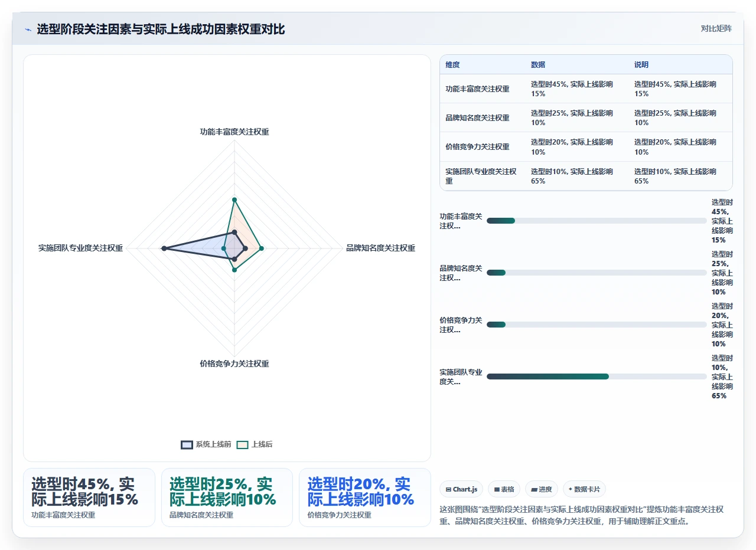Click the lightning icon beside the title
Image resolution: width=756 pixels, height=550 pixels.
tap(28, 30)
